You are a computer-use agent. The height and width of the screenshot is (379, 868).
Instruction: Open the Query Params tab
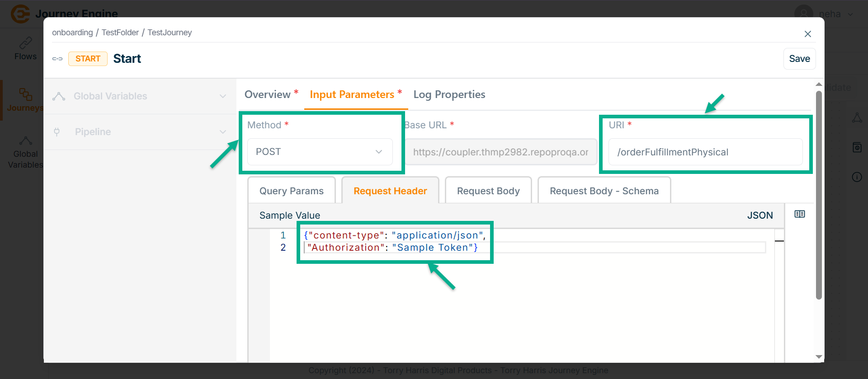292,191
